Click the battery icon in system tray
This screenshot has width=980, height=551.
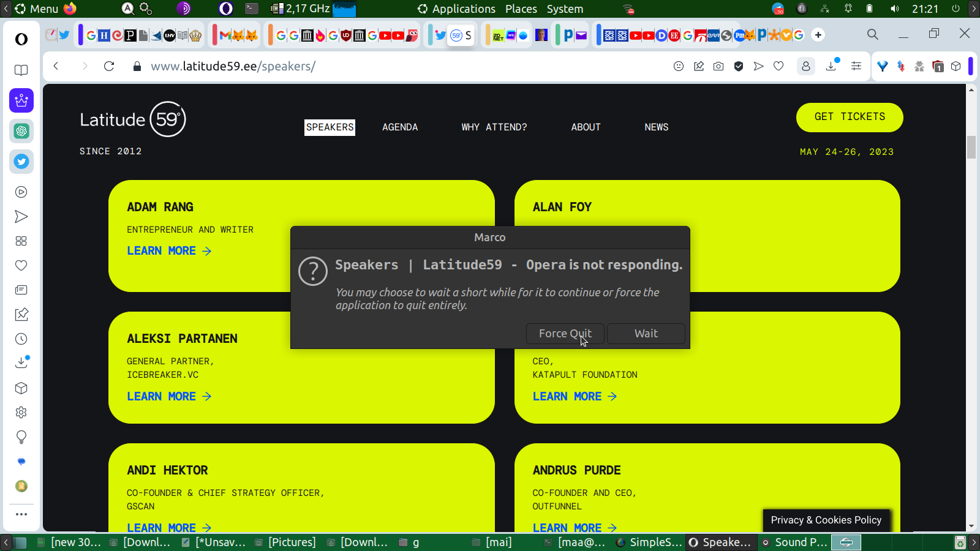[869, 9]
